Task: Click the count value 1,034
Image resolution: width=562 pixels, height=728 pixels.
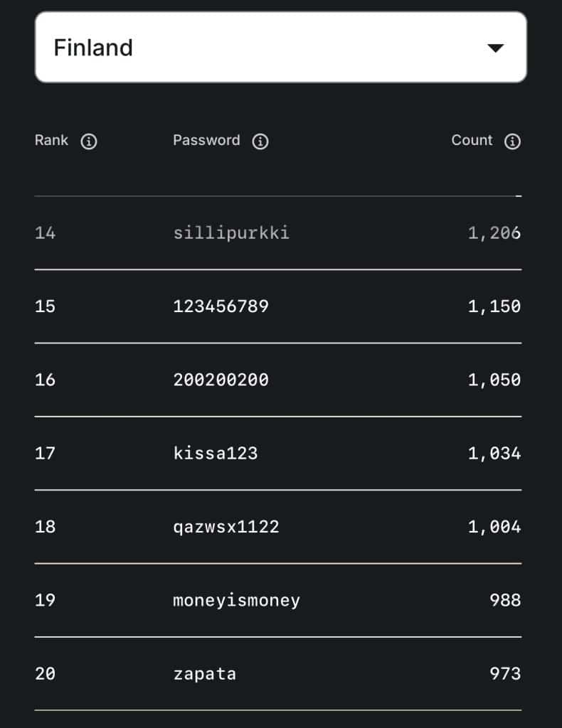Action: click(494, 453)
